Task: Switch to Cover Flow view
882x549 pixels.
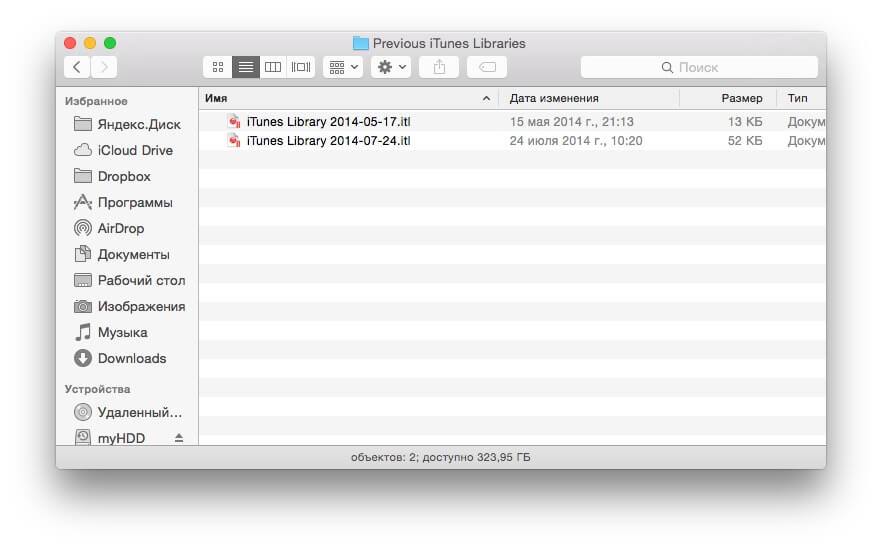Action: click(300, 67)
